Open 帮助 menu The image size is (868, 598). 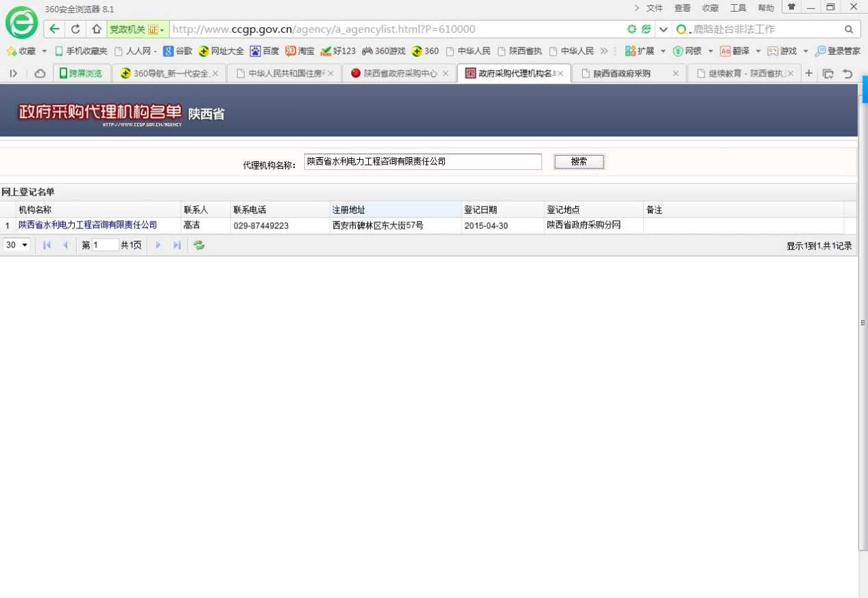[x=766, y=8]
